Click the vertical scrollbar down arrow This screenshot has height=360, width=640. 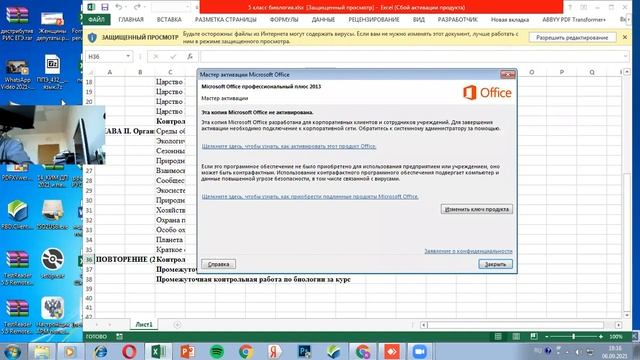(627, 315)
